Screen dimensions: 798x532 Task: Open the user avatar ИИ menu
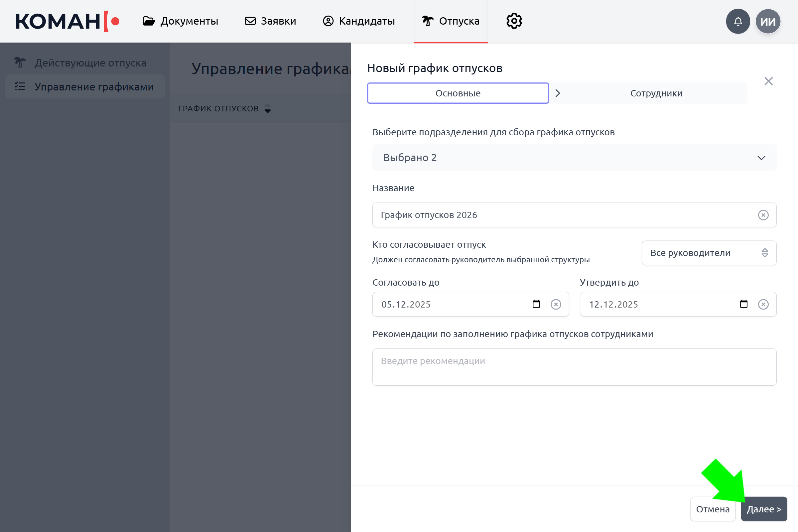click(x=768, y=21)
